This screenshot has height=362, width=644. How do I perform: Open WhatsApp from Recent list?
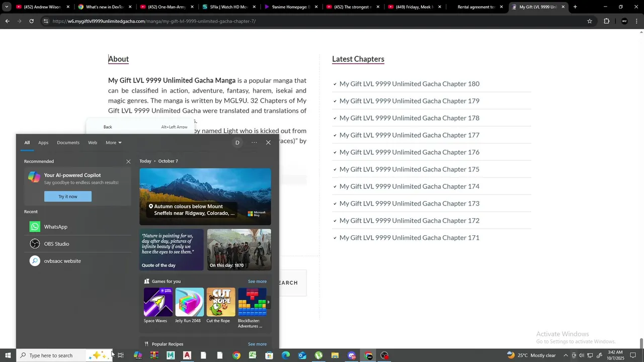[x=77, y=227]
